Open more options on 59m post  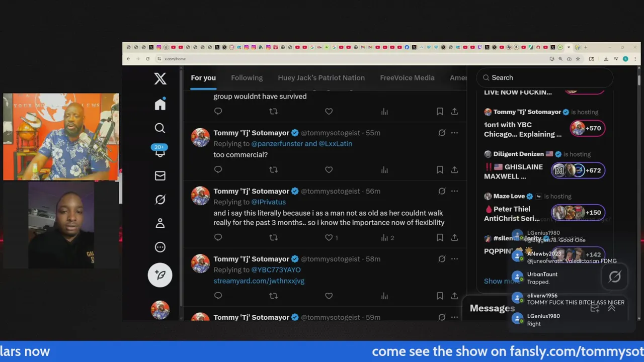[x=454, y=317]
